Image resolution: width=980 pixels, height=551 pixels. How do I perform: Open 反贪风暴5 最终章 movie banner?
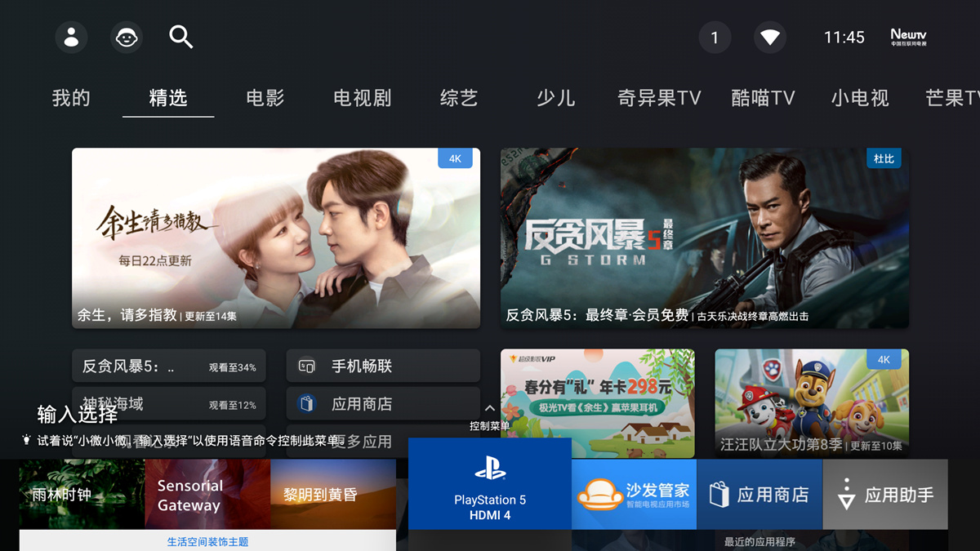705,238
